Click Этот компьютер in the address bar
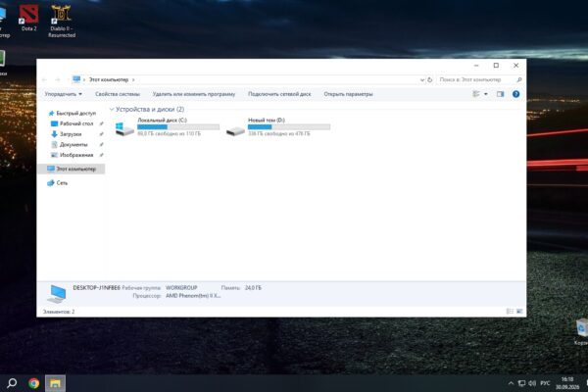The image size is (588, 392). 109,80
